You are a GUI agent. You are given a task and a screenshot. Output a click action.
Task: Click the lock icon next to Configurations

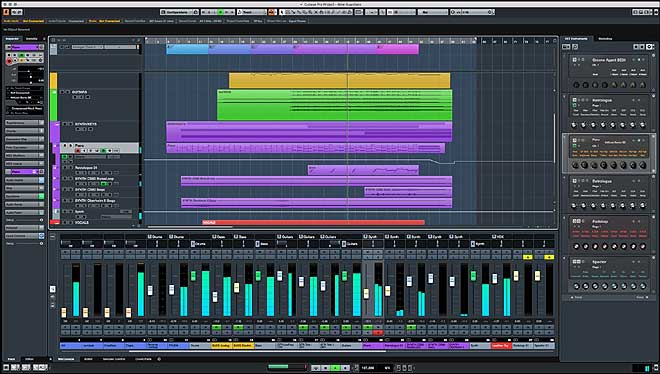click(x=196, y=12)
